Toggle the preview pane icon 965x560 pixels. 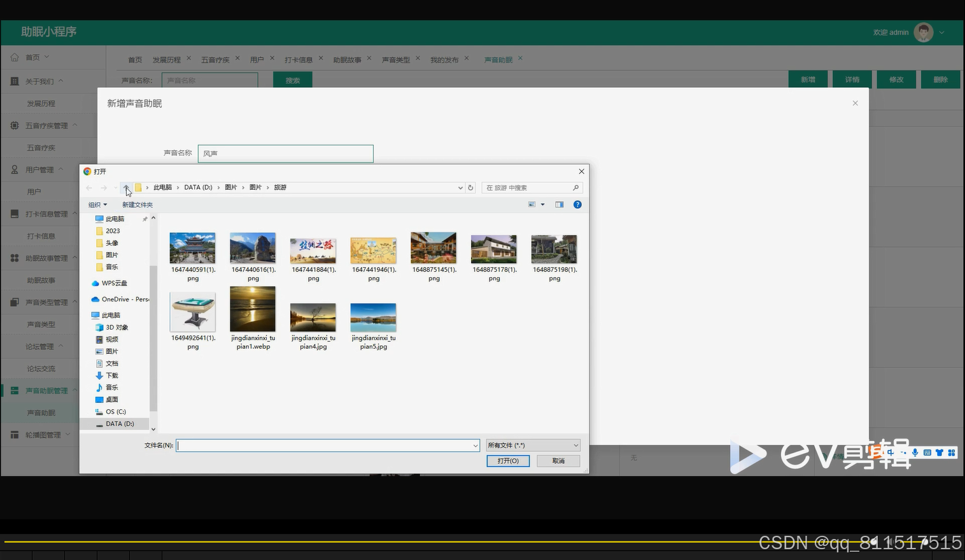pos(560,204)
